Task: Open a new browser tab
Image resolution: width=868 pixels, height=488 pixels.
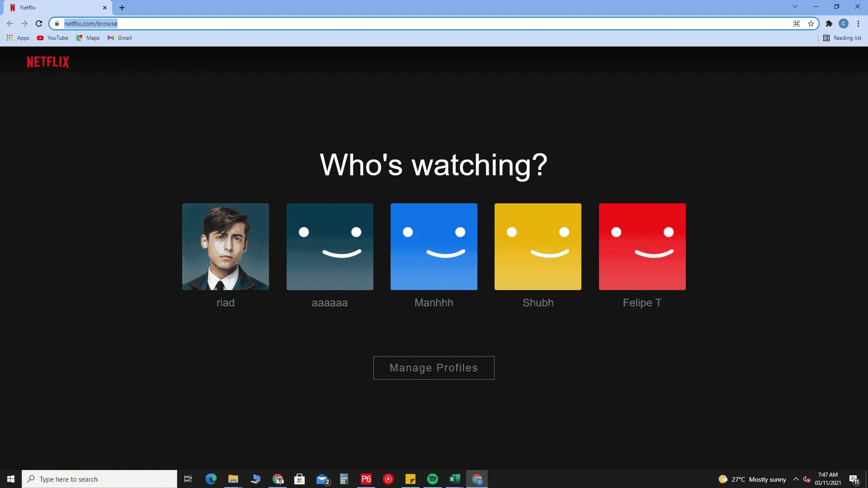Action: [122, 8]
